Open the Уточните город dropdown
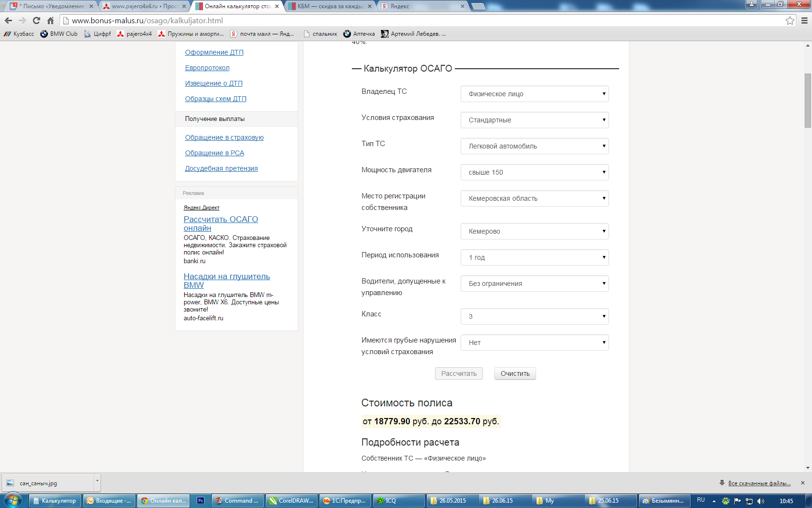The image size is (812, 508). [534, 231]
